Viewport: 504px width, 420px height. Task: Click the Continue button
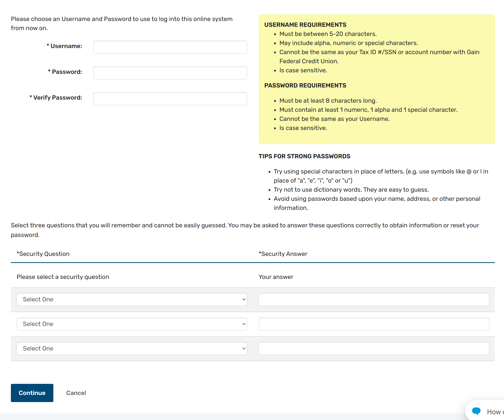(x=32, y=393)
